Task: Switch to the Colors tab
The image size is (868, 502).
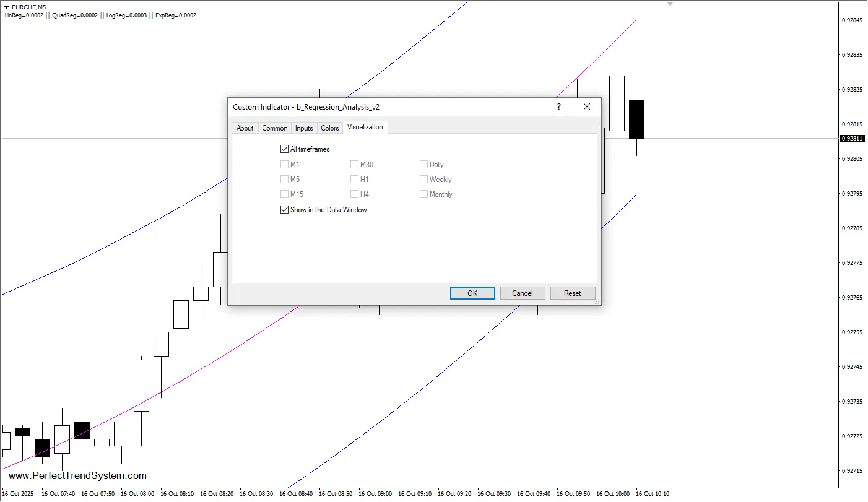Action: (x=329, y=128)
